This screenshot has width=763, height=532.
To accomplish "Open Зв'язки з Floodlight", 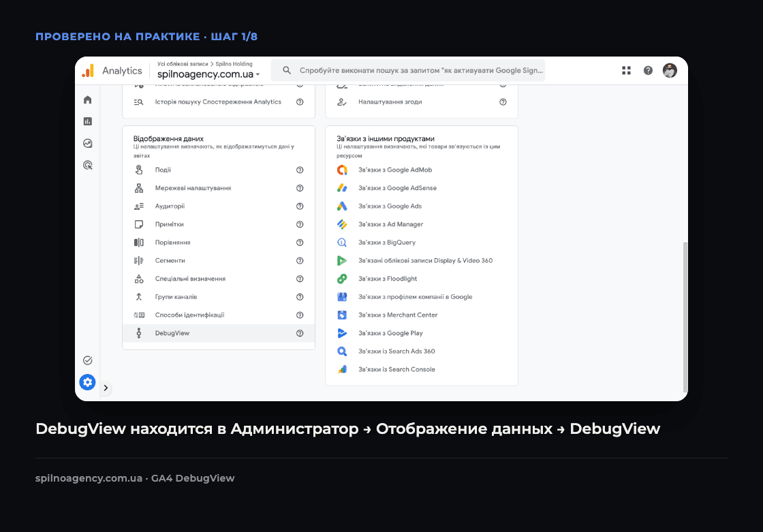I will pos(422,279).
